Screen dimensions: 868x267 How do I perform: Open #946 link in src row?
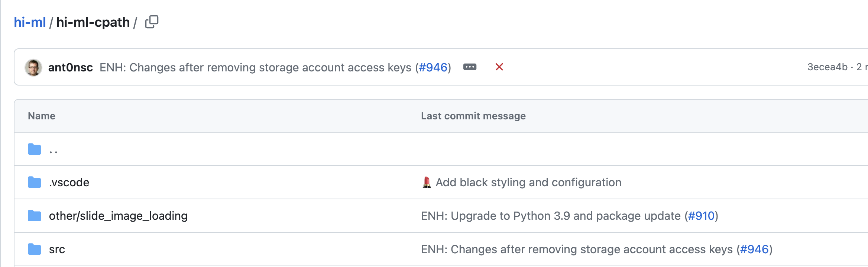[754, 249]
